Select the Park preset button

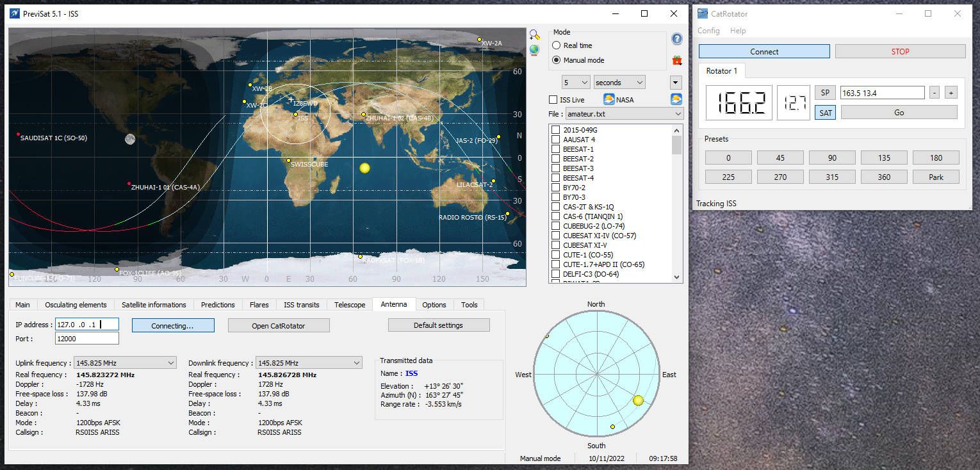pyautogui.click(x=936, y=177)
